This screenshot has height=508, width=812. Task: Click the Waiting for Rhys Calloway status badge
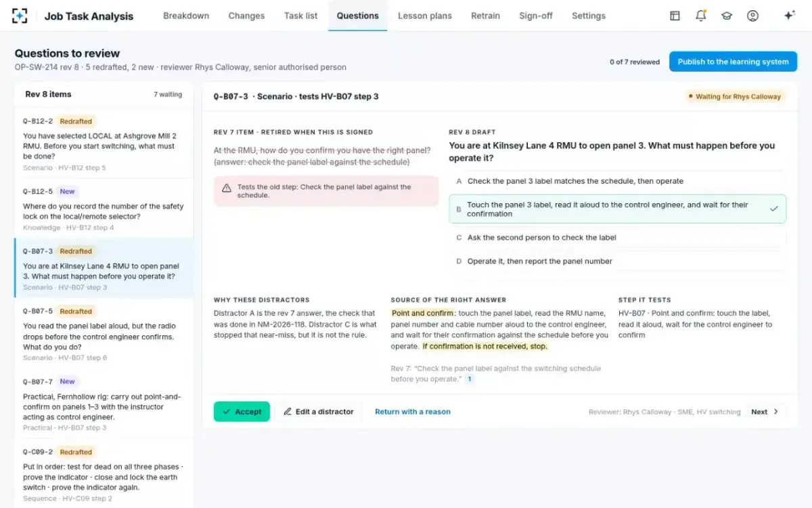click(734, 96)
